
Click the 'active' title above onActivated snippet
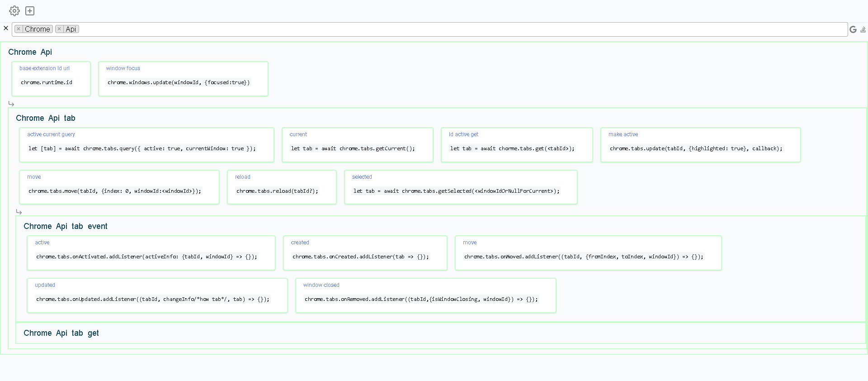pos(42,243)
